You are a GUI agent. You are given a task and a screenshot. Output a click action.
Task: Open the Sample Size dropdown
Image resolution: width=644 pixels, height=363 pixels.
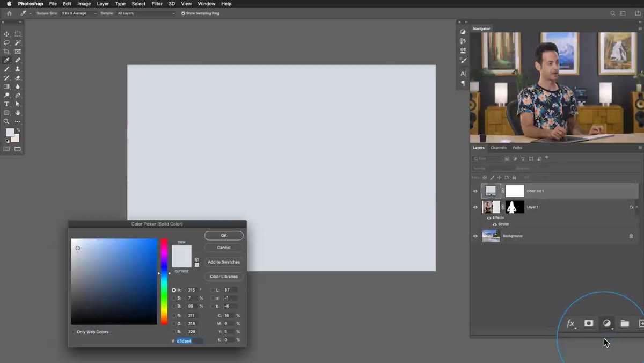(78, 13)
